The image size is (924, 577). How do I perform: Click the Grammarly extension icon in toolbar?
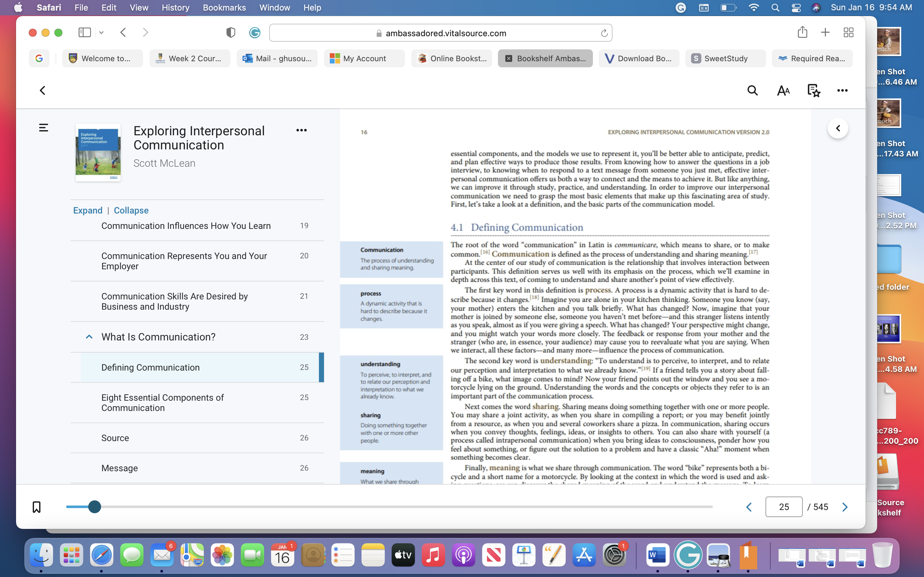click(x=255, y=33)
